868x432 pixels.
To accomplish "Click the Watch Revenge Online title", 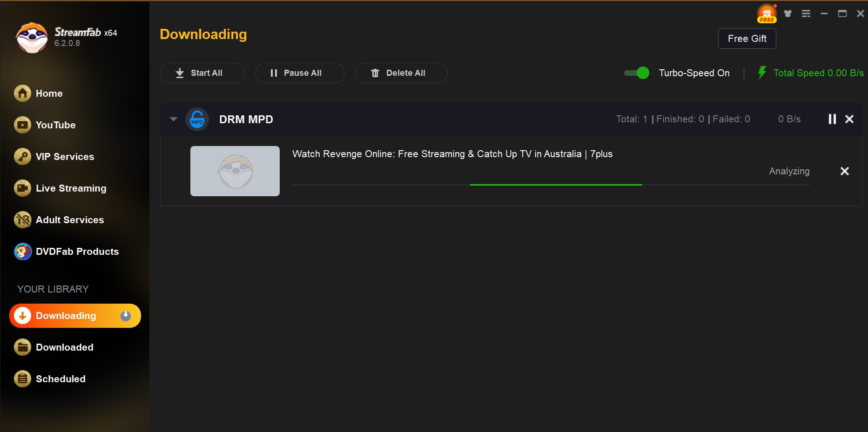I will (452, 154).
